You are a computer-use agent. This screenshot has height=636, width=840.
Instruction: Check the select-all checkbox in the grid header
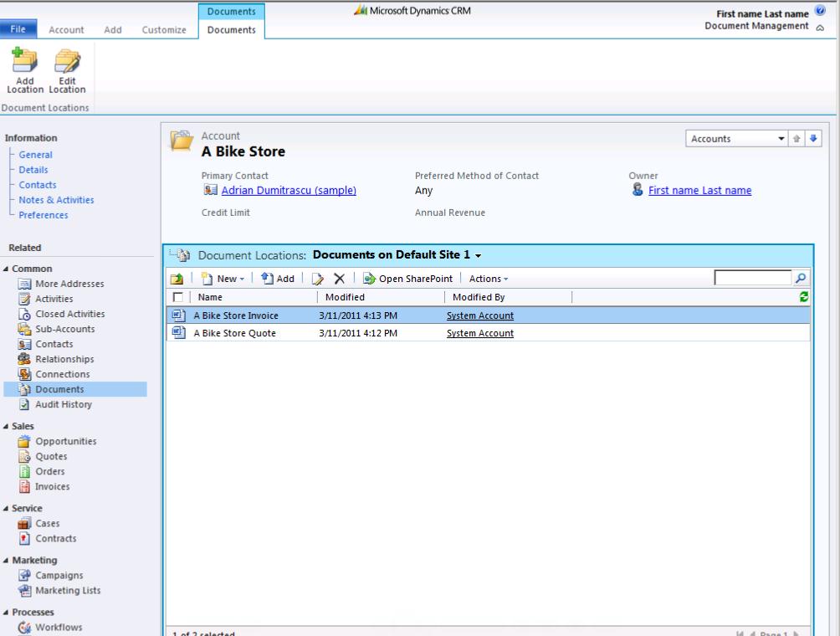tap(177, 297)
